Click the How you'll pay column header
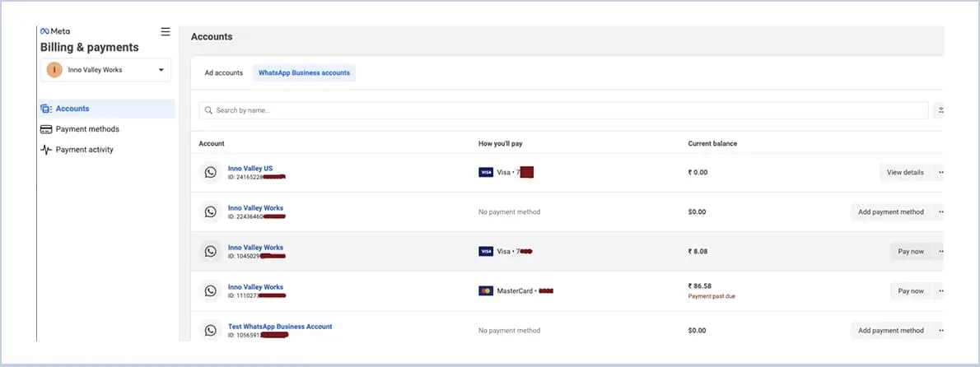This screenshot has width=980, height=367. pyautogui.click(x=500, y=143)
